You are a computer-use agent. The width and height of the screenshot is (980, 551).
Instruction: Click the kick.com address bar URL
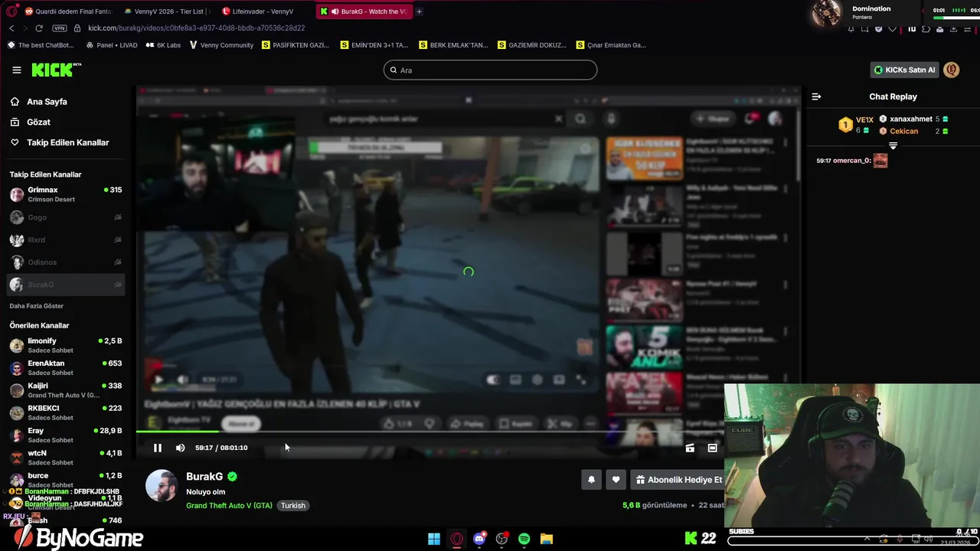(196, 28)
